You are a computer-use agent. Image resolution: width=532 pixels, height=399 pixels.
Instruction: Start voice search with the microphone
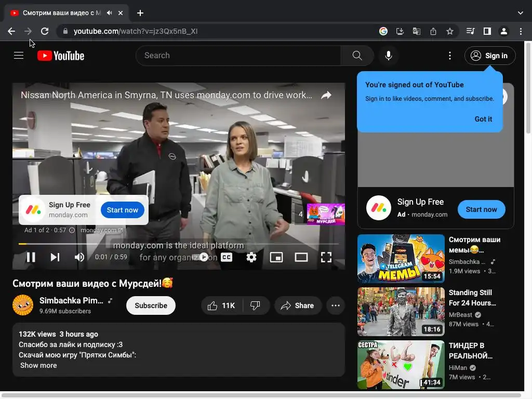(x=389, y=55)
